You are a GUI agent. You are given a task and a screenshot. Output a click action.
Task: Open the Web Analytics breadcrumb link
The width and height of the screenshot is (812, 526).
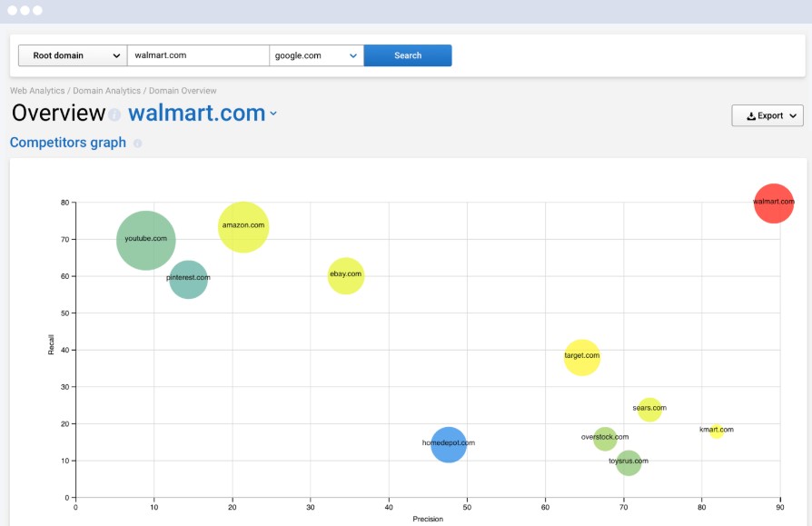37,91
